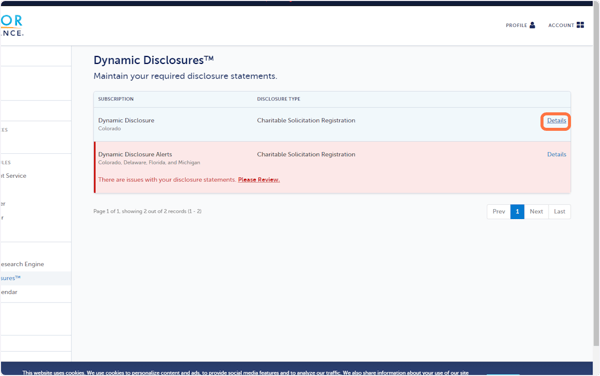The width and height of the screenshot is (600, 376).
Task: Click the Please Review link
Action: [x=259, y=180]
